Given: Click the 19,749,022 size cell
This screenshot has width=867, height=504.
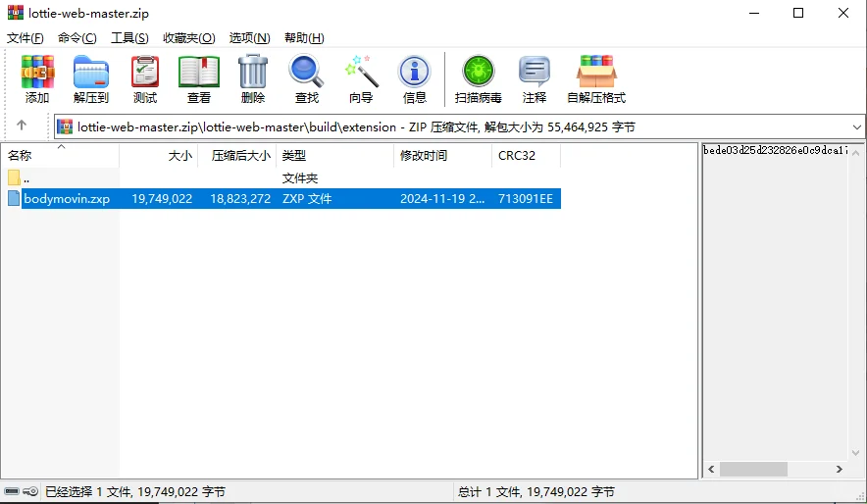Looking at the screenshot, I should click(x=162, y=198).
